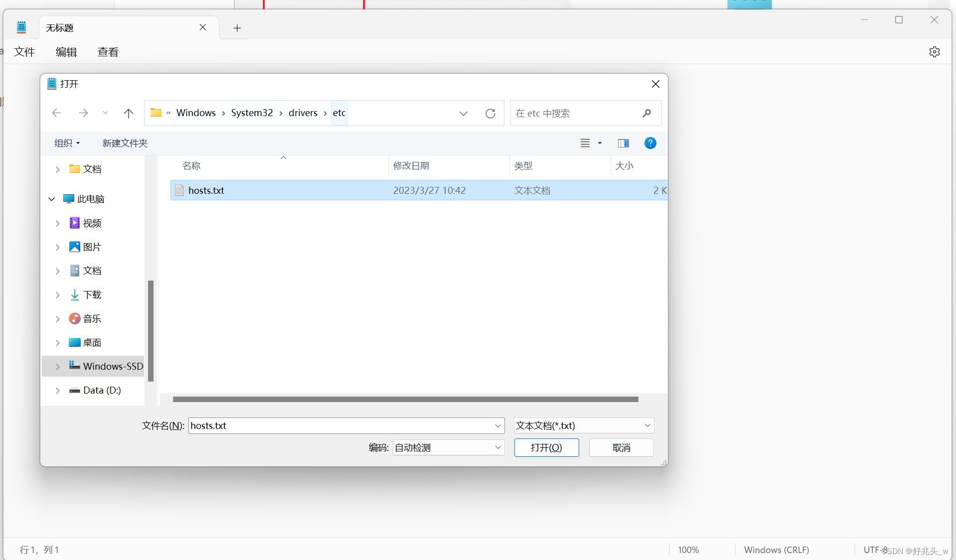This screenshot has width=956, height=560.
Task: Click the Cancel (取消) button
Action: pos(621,447)
